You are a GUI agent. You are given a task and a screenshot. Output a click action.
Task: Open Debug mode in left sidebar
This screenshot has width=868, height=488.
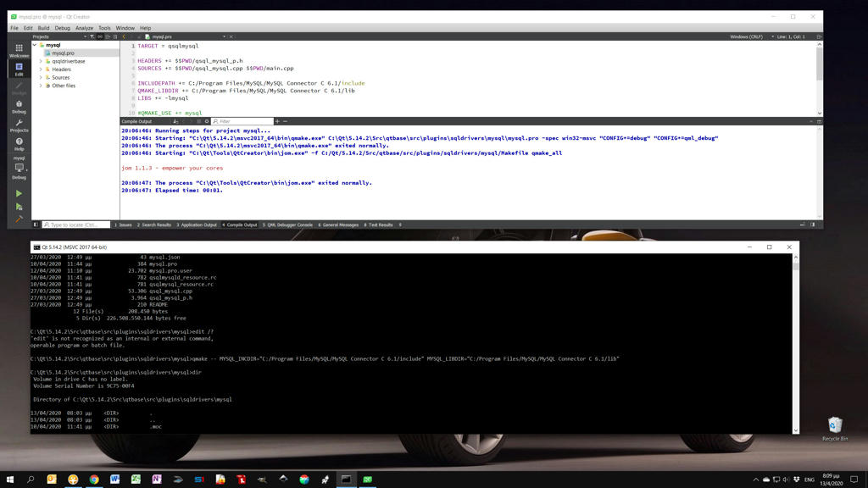click(x=19, y=107)
